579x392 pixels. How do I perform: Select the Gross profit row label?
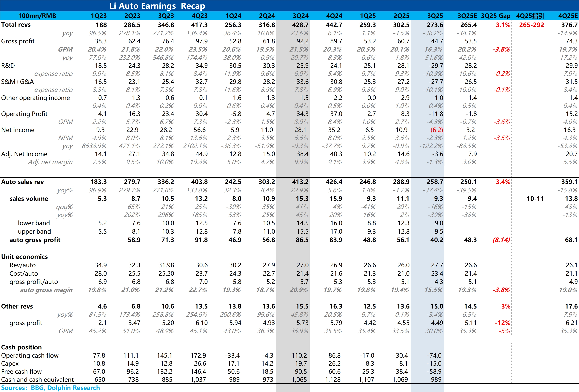(x=18, y=41)
